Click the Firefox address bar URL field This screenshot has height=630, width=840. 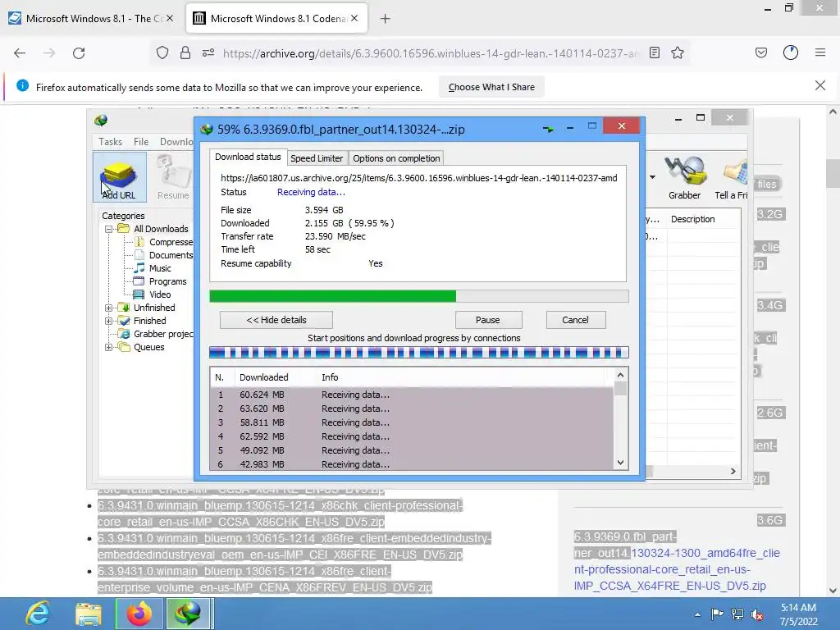431,53
